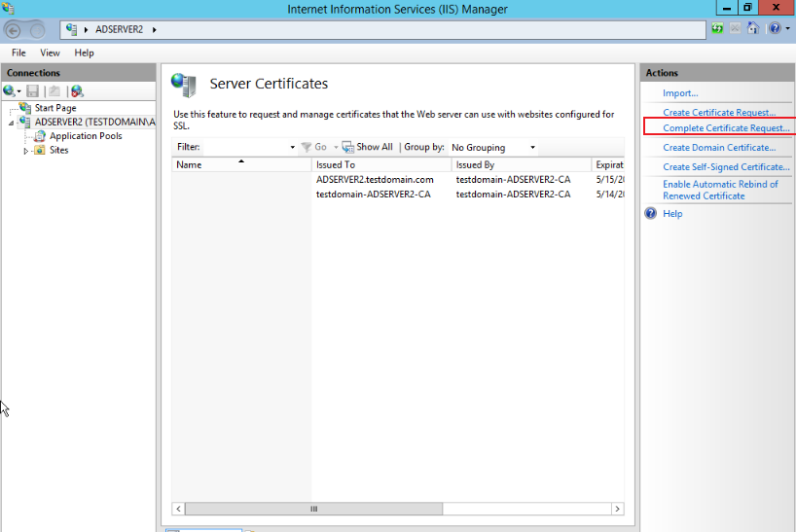796x532 pixels.
Task: Select Start Page in Connections tree
Action: click(x=55, y=108)
